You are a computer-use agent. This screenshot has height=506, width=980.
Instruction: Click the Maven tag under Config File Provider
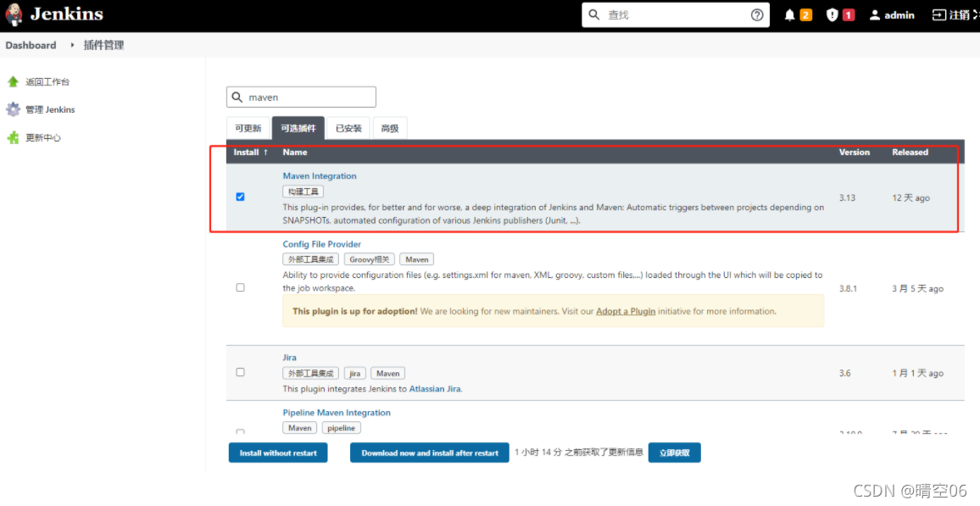(x=417, y=259)
